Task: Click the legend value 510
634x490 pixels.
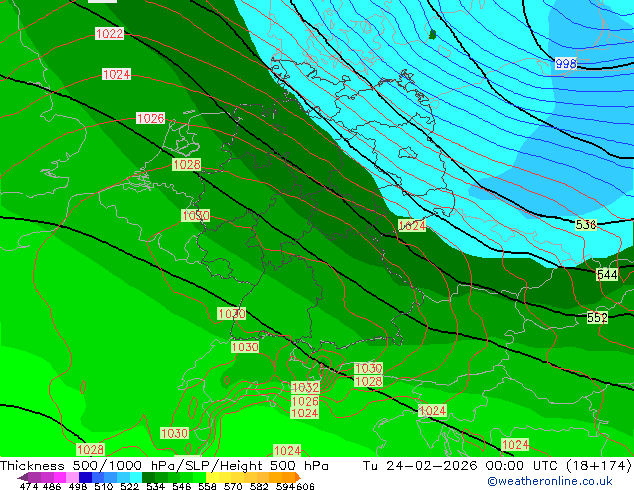Action: coord(104,486)
